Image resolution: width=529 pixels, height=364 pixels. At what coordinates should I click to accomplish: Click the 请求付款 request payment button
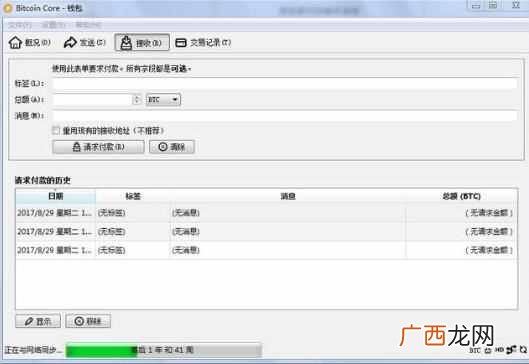98,147
